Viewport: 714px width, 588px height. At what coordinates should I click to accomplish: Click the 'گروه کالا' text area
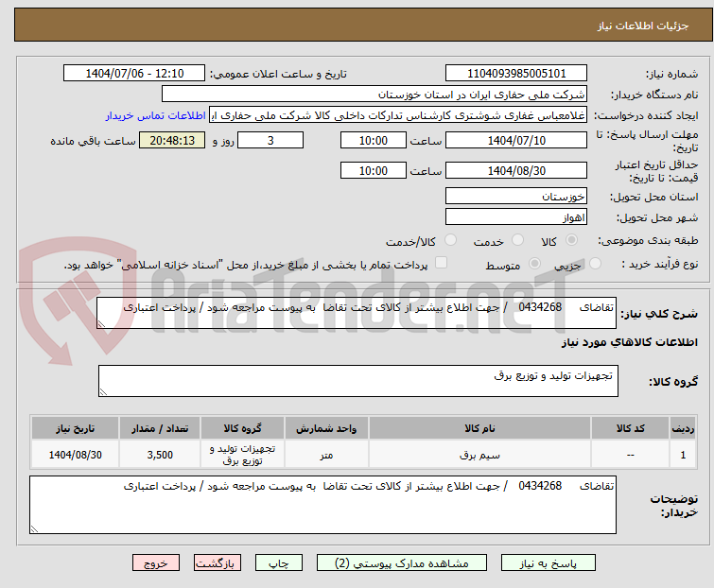tap(357, 381)
